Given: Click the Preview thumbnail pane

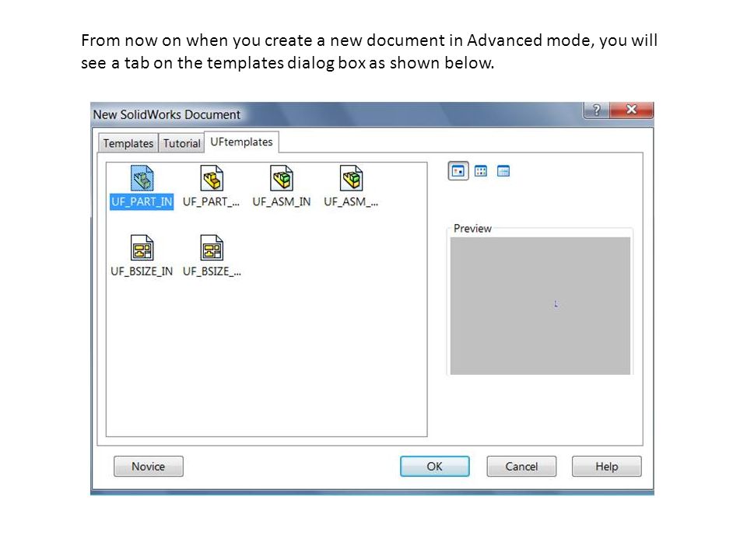Looking at the screenshot, I should coord(540,306).
